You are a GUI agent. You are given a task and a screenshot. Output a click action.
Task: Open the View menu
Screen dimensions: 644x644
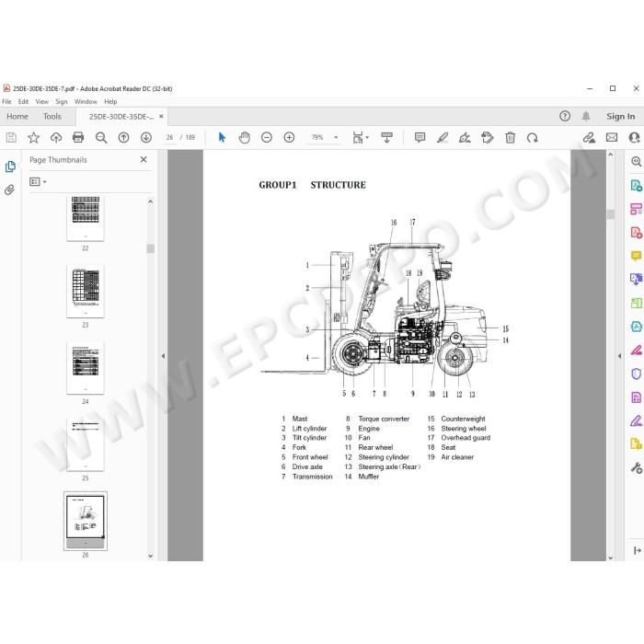click(x=42, y=101)
